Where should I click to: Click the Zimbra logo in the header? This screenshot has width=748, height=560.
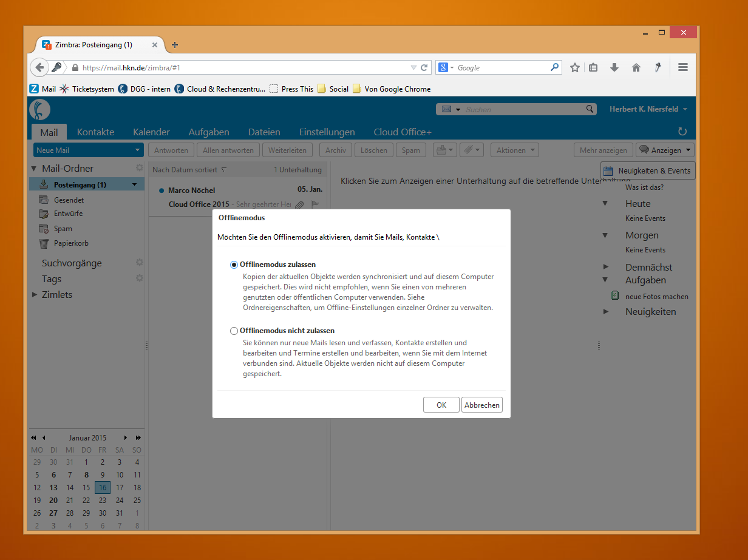point(39,110)
